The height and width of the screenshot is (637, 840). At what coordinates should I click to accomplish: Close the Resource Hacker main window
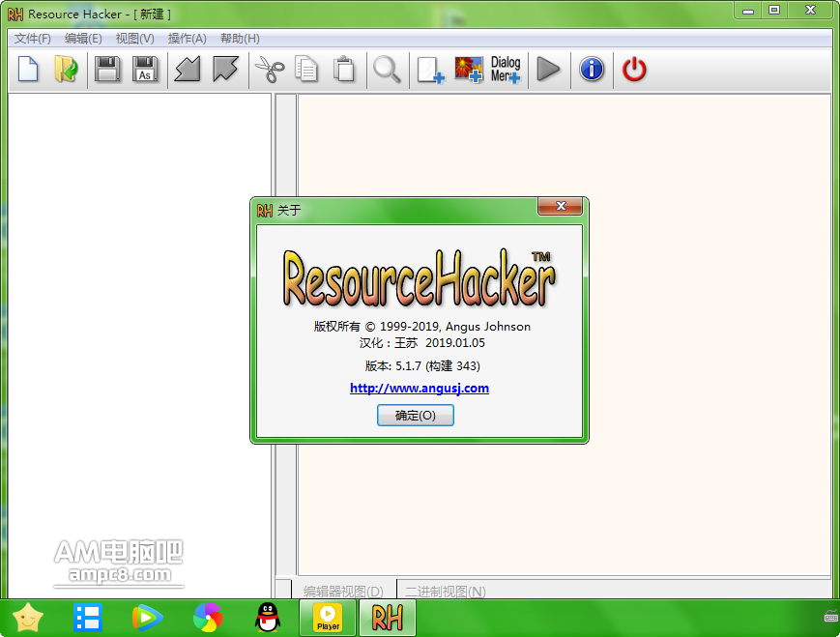(x=811, y=11)
